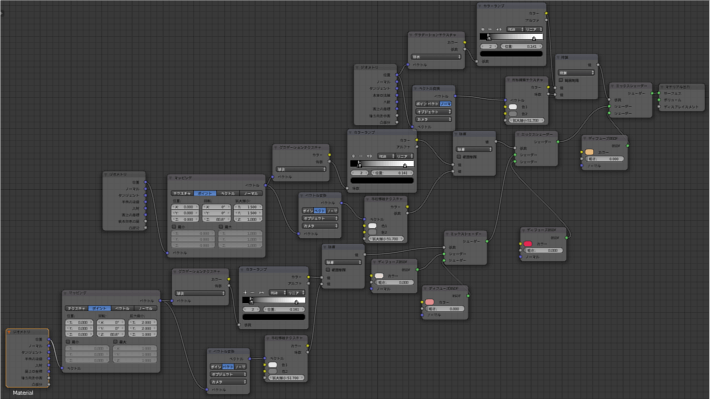Screen dimensions: 710x399
Task: Click Scale field in lowest Checker Texture node
Action: (286, 378)
